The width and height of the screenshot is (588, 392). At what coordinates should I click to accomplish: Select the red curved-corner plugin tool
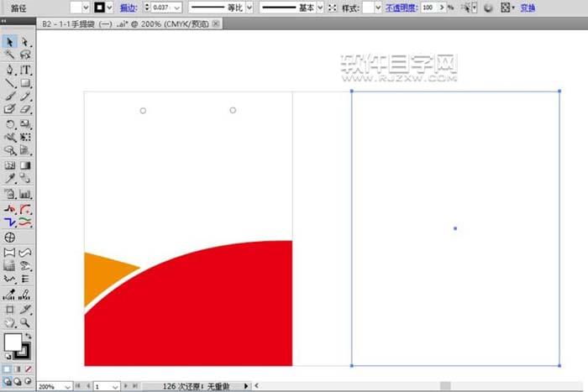tap(25, 209)
